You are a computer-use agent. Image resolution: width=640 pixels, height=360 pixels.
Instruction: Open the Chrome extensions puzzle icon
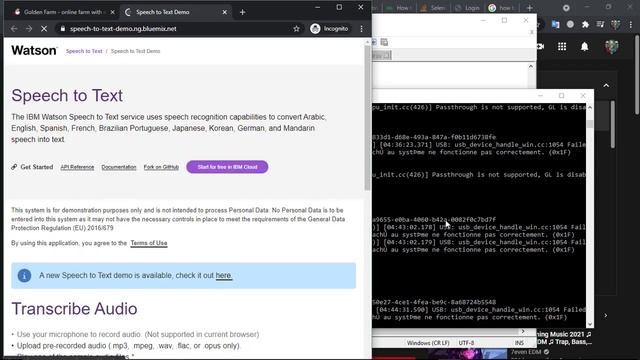point(585,24)
